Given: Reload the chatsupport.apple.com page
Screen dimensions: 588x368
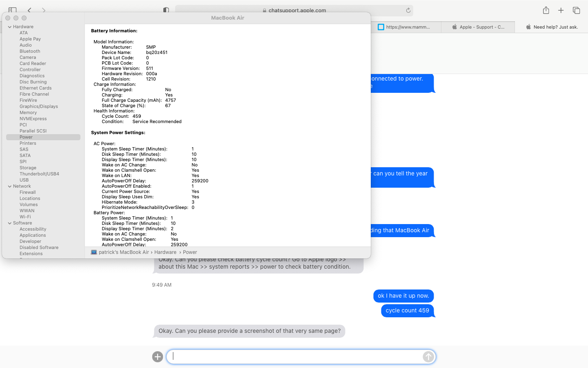Looking at the screenshot, I should tap(408, 10).
